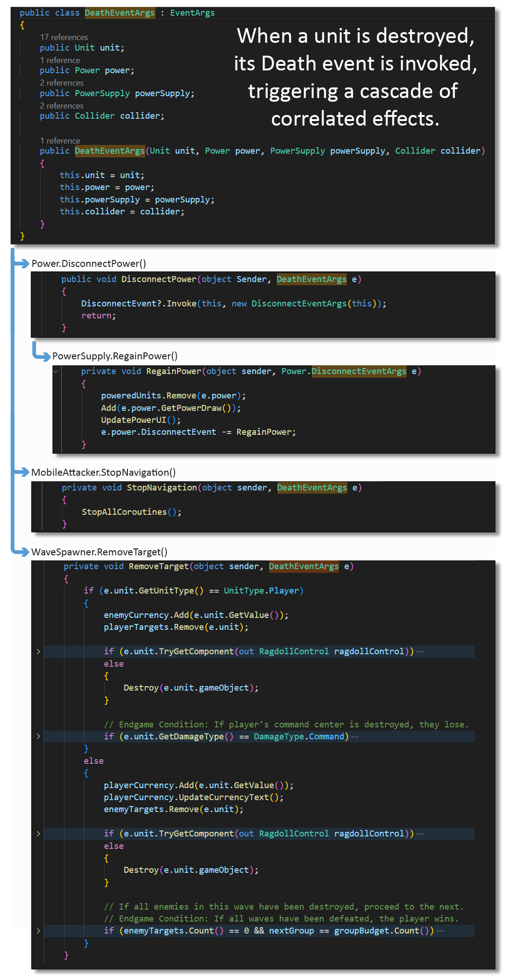Click 'this.powerSupply = powerSupply;' line
Viewport: 506px width, 980px height.
point(137,200)
